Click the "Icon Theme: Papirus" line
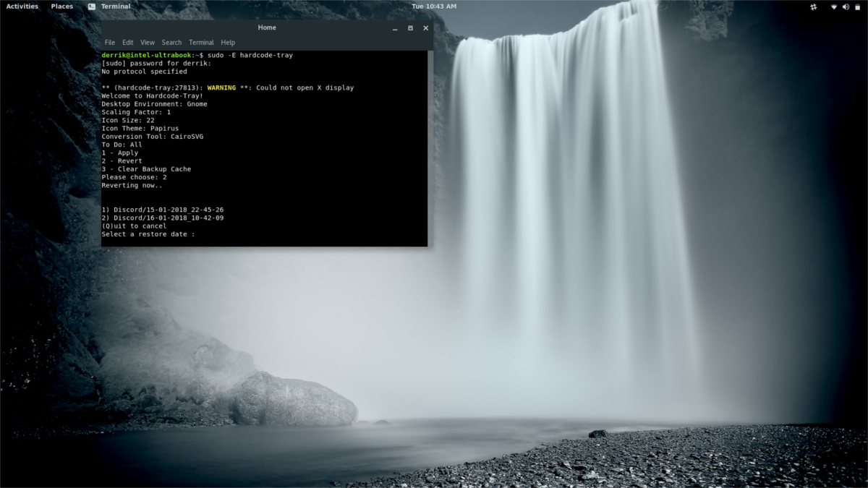Viewport: 868px width, 488px height. pos(140,128)
